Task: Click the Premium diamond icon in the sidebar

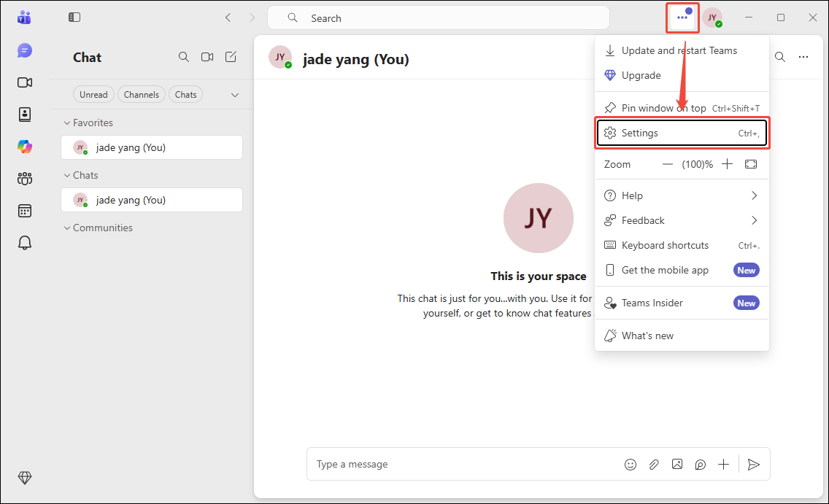Action: (x=24, y=478)
